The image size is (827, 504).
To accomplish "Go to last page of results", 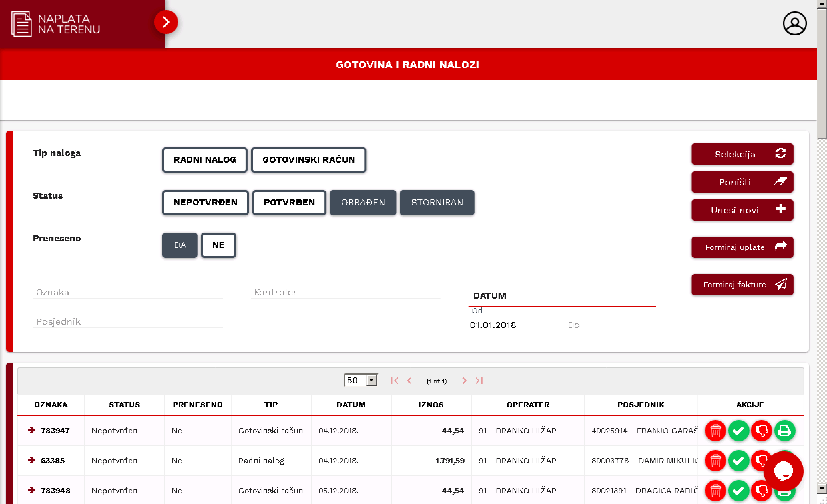I will tap(479, 381).
